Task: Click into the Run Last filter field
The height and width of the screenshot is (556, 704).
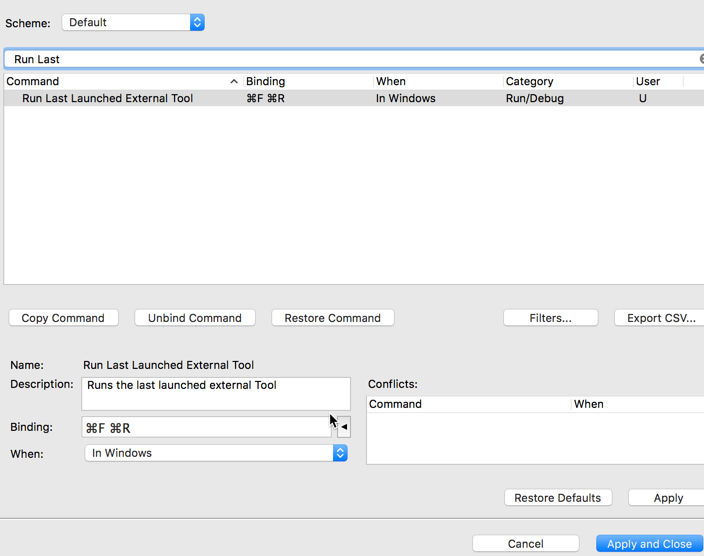Action: click(x=350, y=59)
